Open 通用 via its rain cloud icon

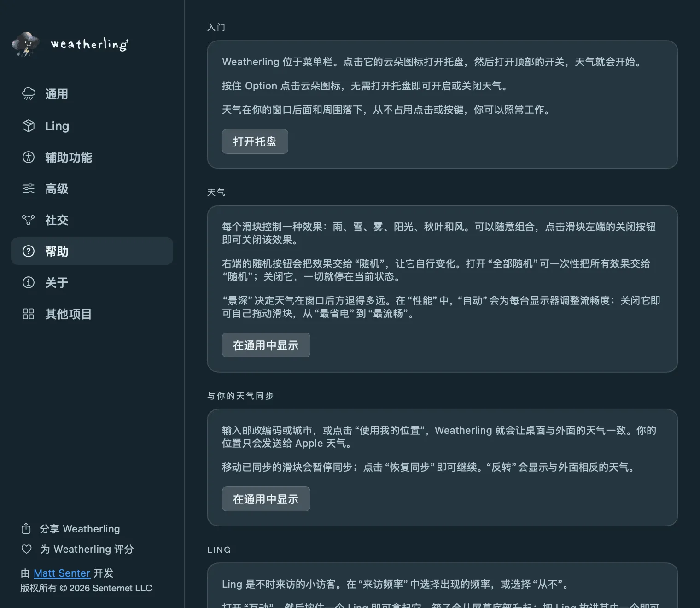pos(29,94)
